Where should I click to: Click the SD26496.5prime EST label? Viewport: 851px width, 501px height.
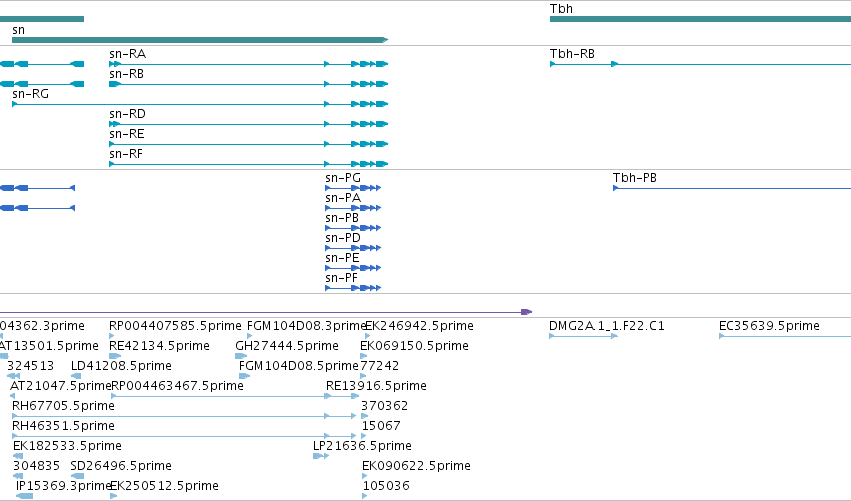(x=121, y=466)
